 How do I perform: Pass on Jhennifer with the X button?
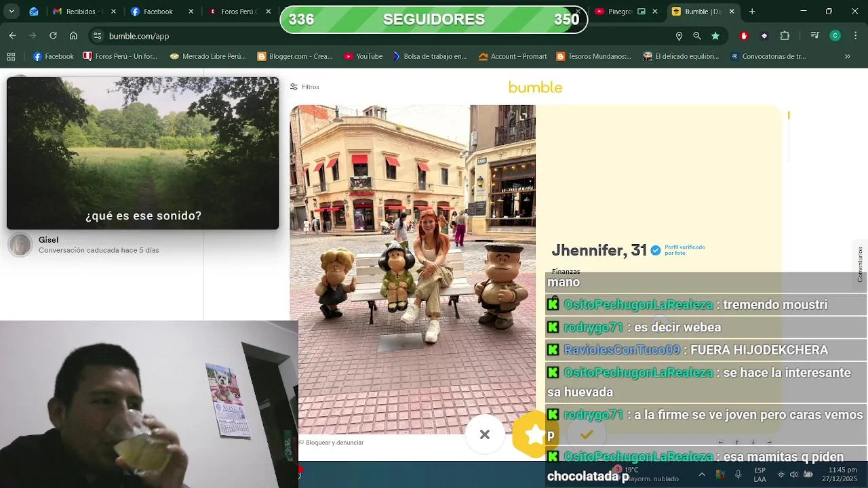coord(485,434)
